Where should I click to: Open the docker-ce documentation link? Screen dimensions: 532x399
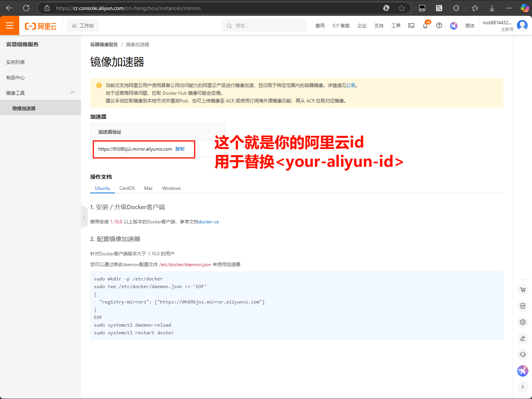click(209, 222)
